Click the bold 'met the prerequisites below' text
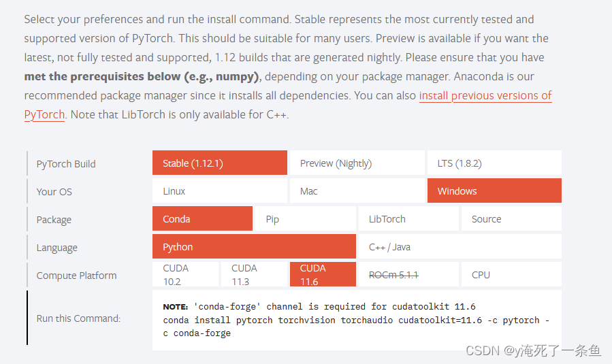 142,76
